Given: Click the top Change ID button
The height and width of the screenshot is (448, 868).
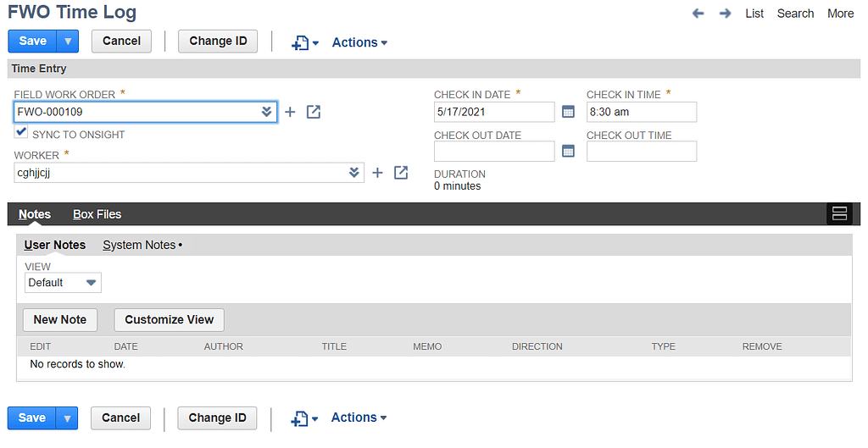Looking at the screenshot, I should click(x=218, y=41).
